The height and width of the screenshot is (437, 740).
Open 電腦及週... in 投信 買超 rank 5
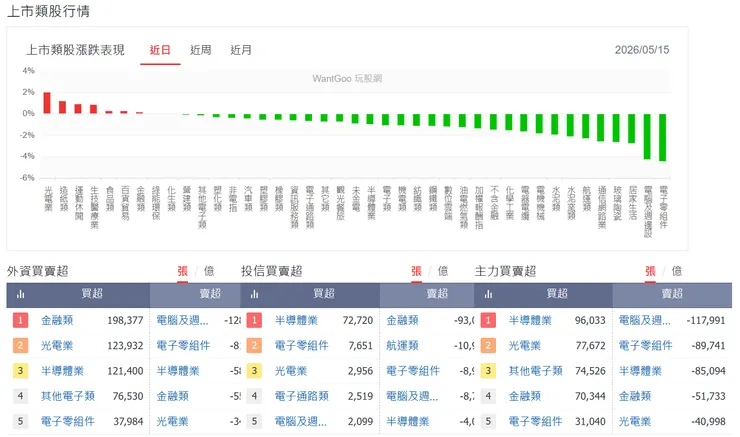pyautogui.click(x=301, y=421)
